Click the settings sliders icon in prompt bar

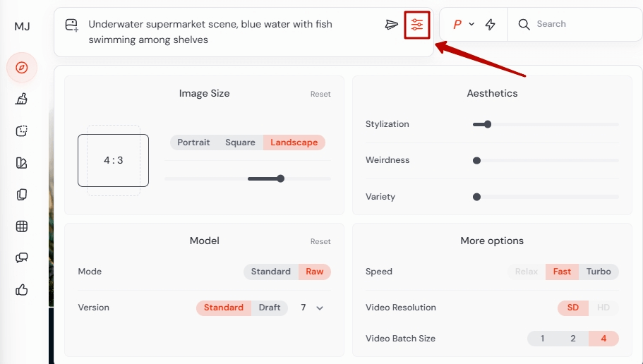pos(417,25)
